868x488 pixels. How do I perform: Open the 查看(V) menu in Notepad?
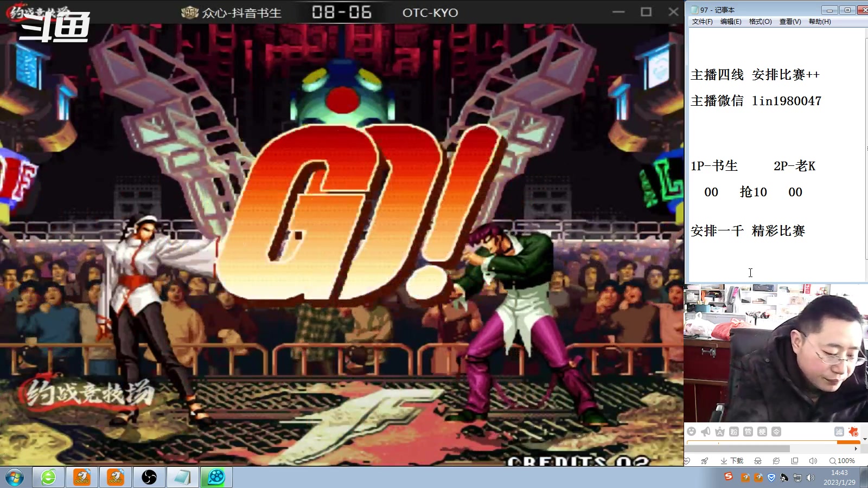[790, 22]
